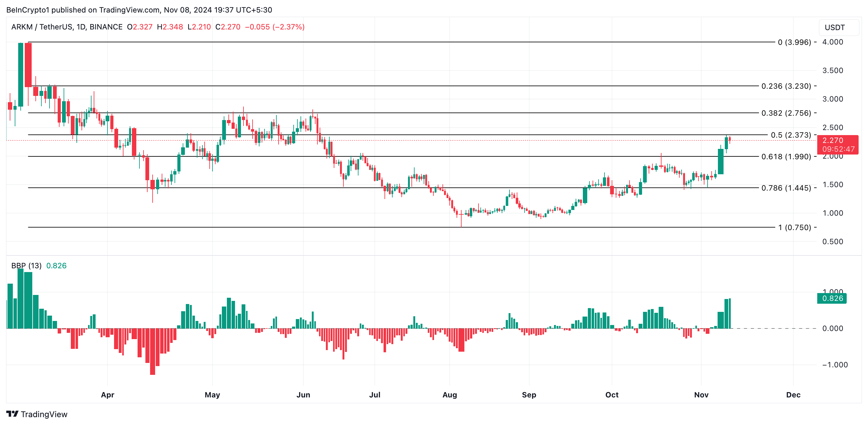Viewport: 868px width, 425px height.
Task: Click the Nov label on time axis
Action: pos(701,395)
